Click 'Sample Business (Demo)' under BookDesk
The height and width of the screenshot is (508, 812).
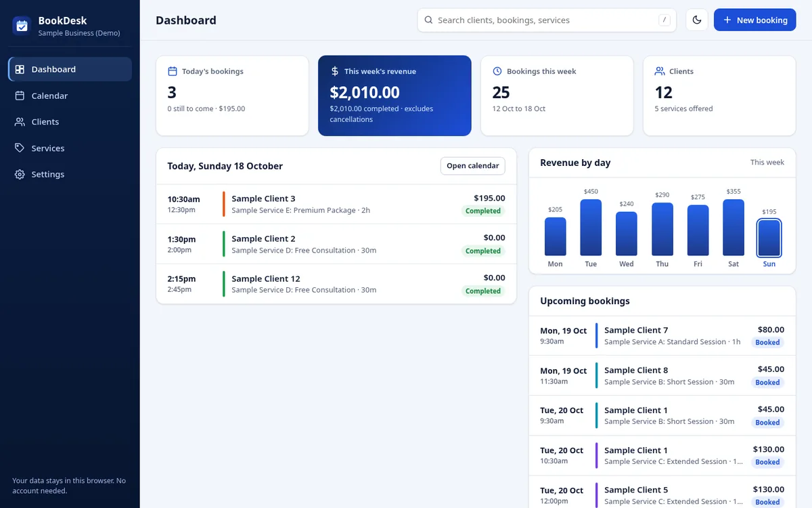pyautogui.click(x=79, y=33)
